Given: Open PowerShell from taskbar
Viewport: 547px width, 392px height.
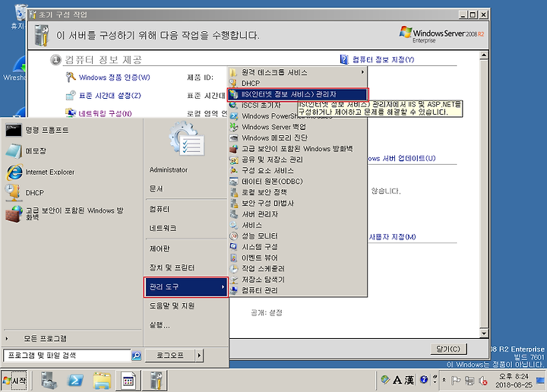Looking at the screenshot, I should tap(75, 380).
